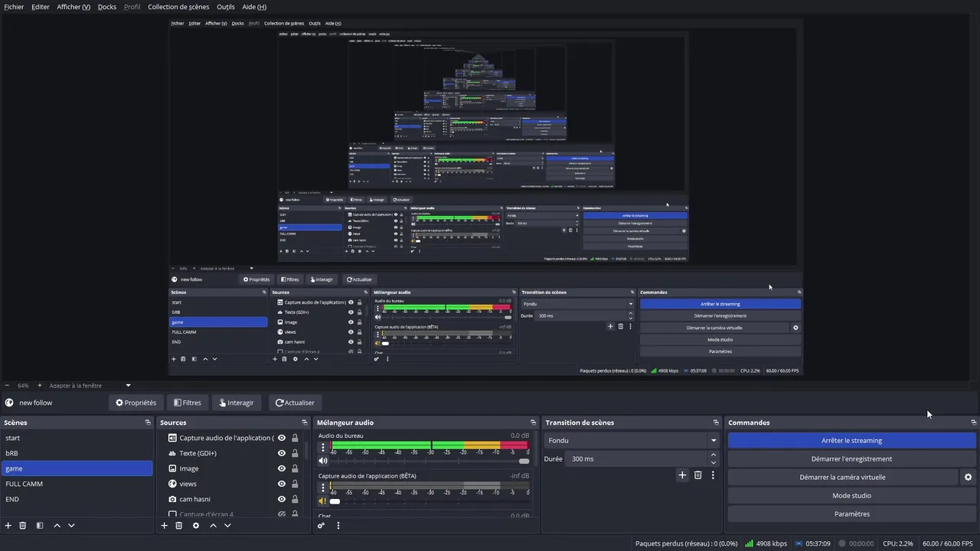Click the ab icon of Texte (GDI+) source
The width and height of the screenshot is (980, 551).
172,453
